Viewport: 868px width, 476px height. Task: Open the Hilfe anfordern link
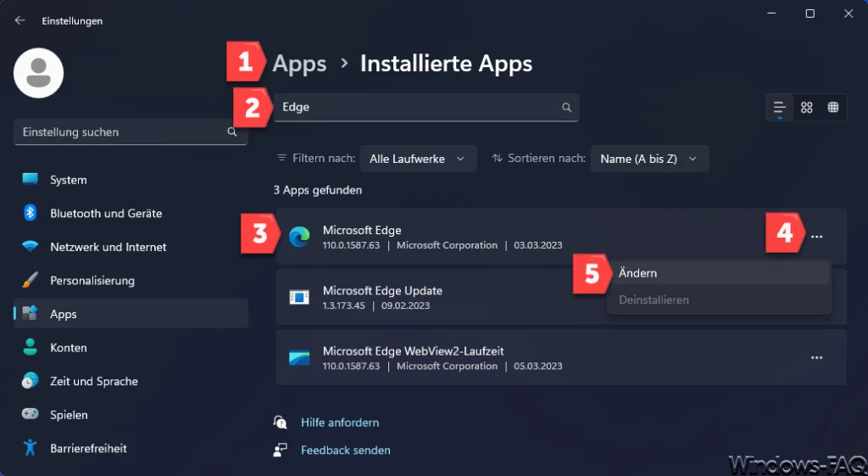[340, 423]
